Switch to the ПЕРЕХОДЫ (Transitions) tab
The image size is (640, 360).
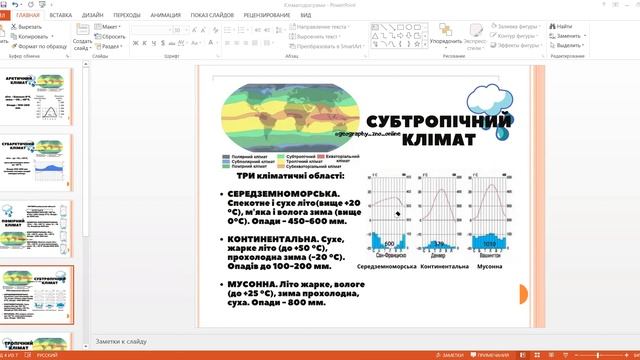[127, 15]
